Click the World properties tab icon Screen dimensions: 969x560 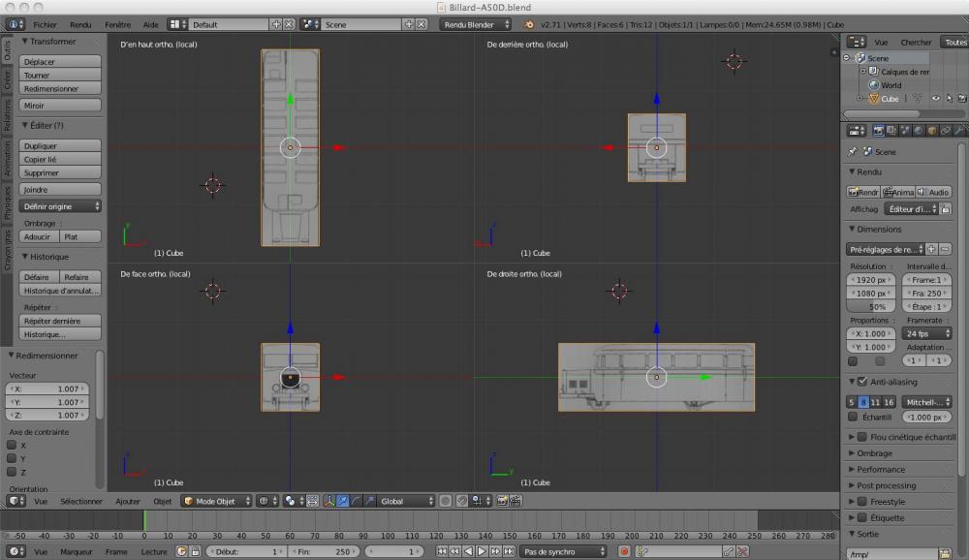[917, 130]
